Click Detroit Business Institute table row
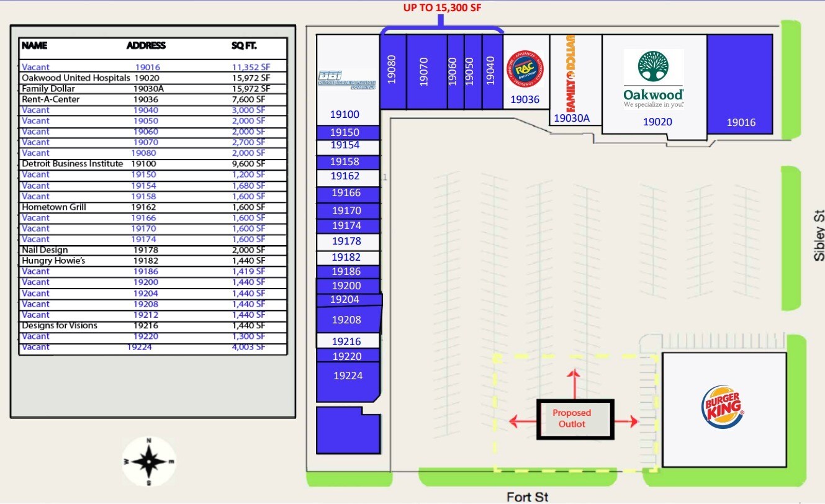Screen dimensions: 825x504 pyautogui.click(x=153, y=164)
